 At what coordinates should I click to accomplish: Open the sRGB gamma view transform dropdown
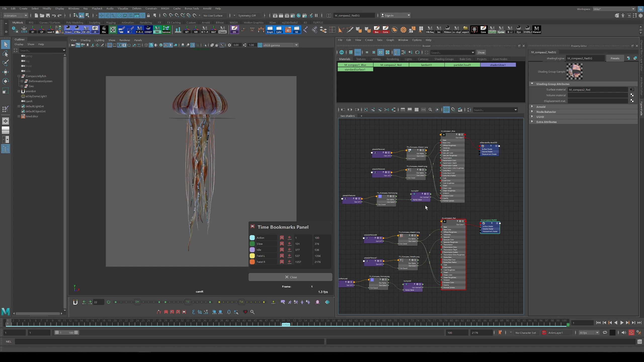(x=280, y=45)
